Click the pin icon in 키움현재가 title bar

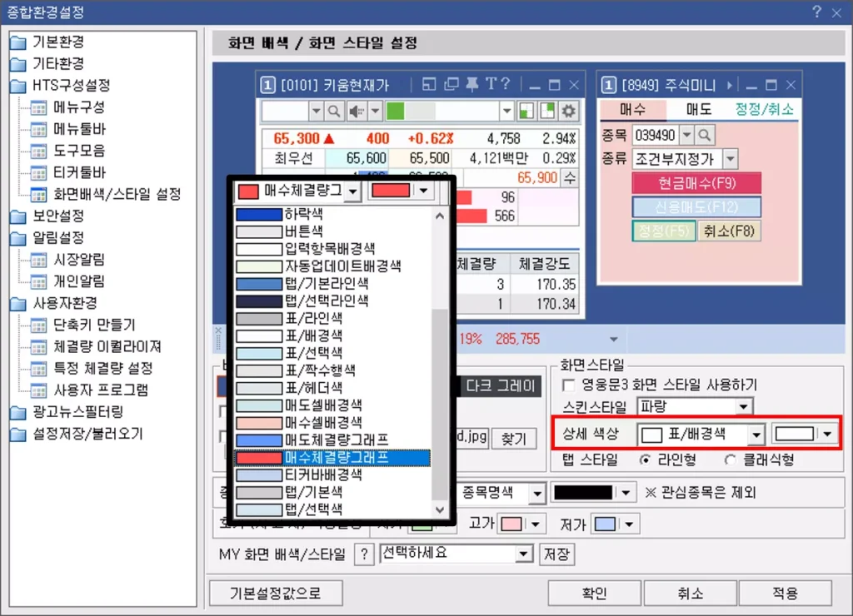[x=472, y=84]
